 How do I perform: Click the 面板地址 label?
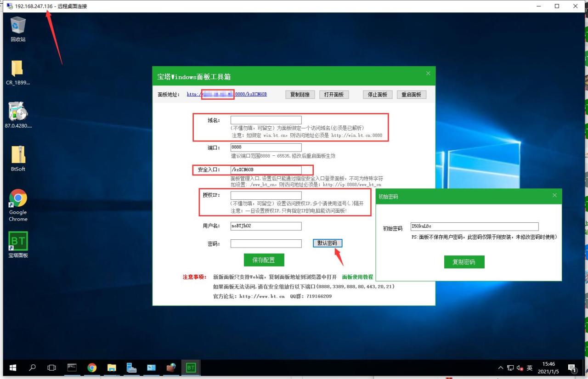[169, 95]
